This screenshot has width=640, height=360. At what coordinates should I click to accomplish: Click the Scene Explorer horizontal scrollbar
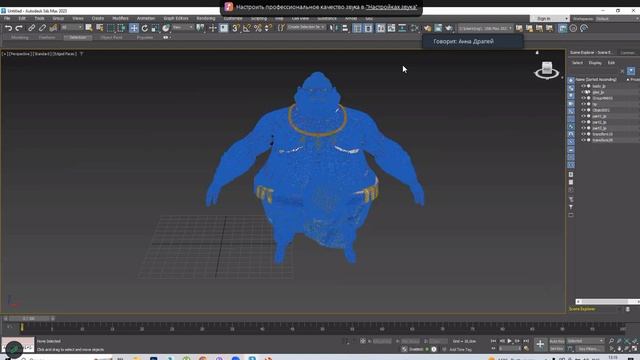tap(607, 302)
